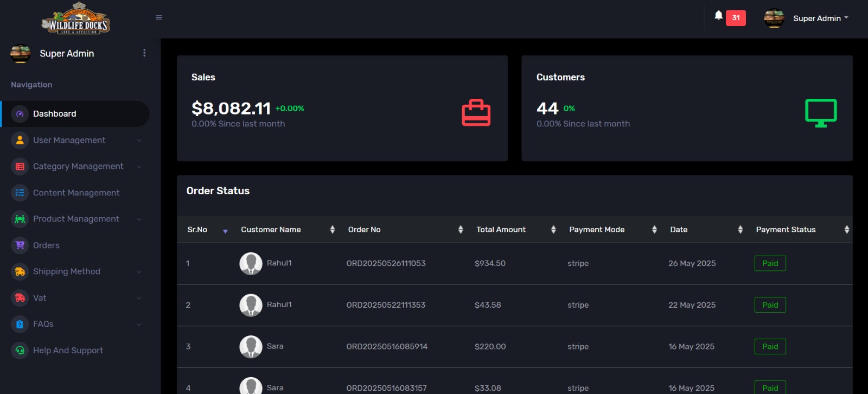868x394 pixels.
Task: Open the Super Admin header dropdown
Action: tap(820, 18)
